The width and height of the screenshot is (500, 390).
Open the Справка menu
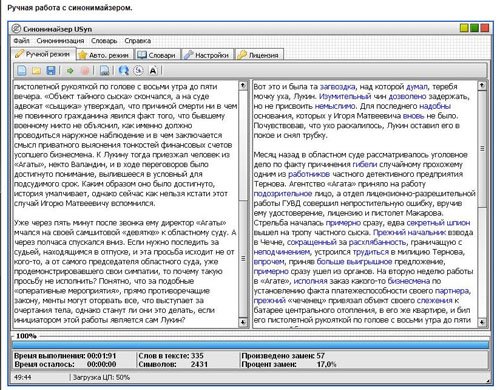[138, 41]
